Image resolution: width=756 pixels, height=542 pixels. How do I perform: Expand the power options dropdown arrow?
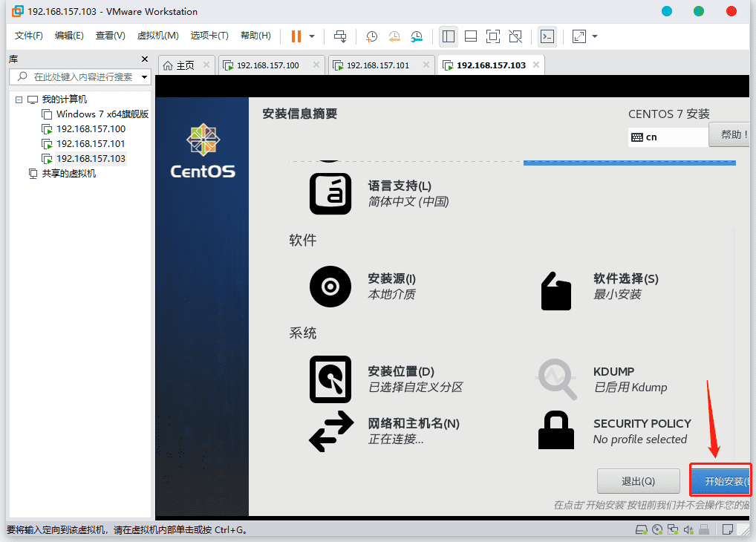click(x=312, y=36)
